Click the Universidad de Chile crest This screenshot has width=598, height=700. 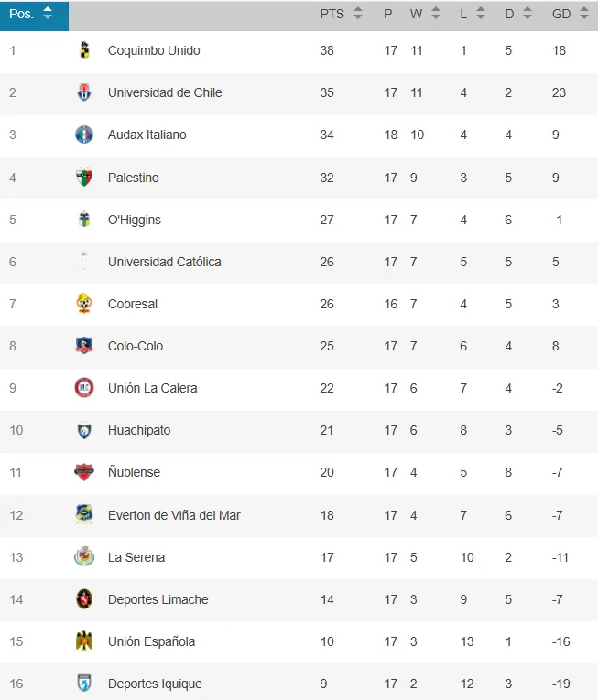(x=84, y=92)
